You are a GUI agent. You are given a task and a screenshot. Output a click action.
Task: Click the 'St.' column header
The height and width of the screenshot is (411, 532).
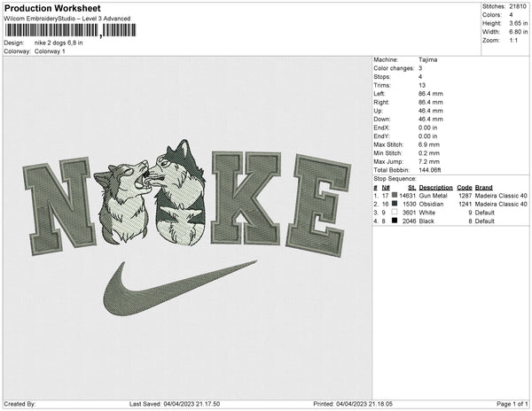click(412, 187)
